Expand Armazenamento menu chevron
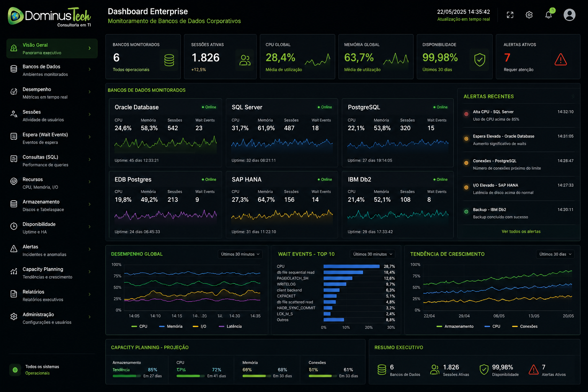The image size is (588, 392). (x=90, y=204)
